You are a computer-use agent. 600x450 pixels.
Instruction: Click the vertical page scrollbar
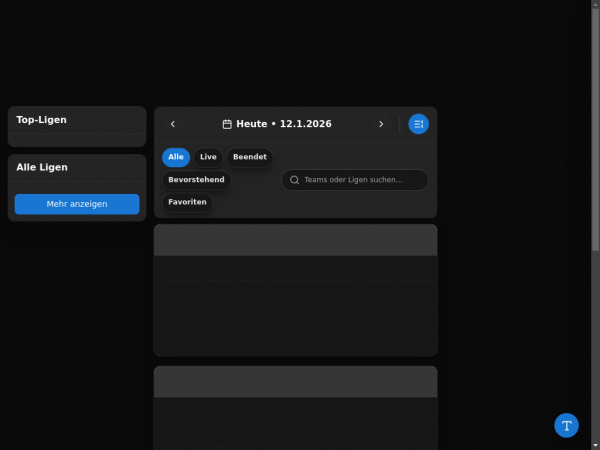[x=596, y=200]
